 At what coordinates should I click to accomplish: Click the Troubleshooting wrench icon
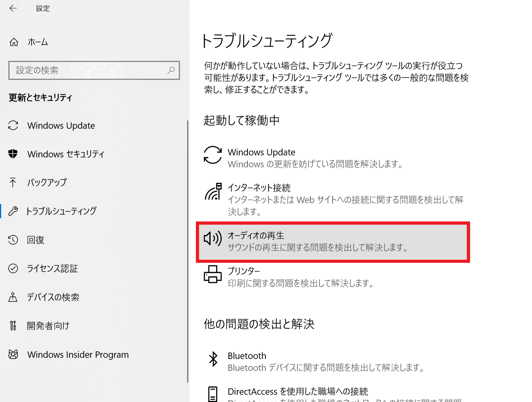click(13, 211)
